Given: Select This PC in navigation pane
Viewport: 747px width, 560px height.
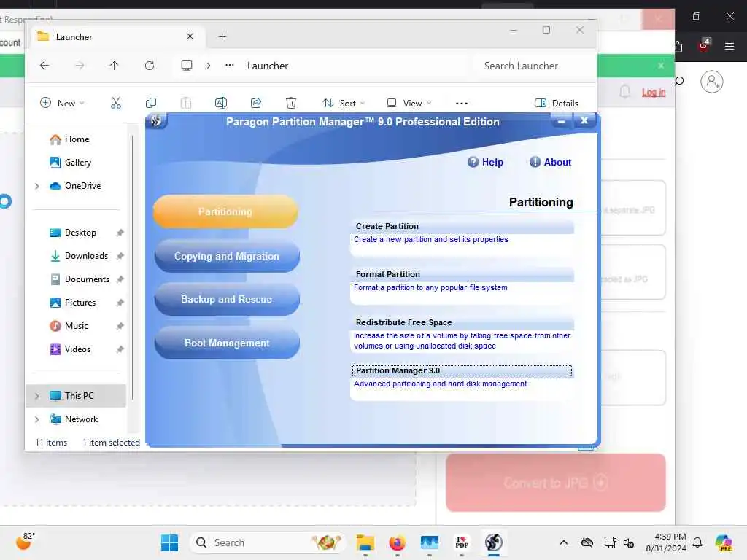Looking at the screenshot, I should click(x=76, y=396).
